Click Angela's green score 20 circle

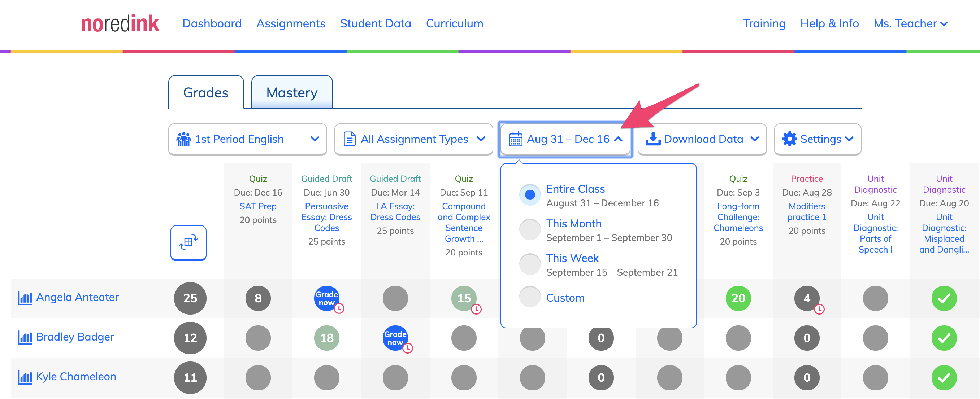pyautogui.click(x=738, y=298)
